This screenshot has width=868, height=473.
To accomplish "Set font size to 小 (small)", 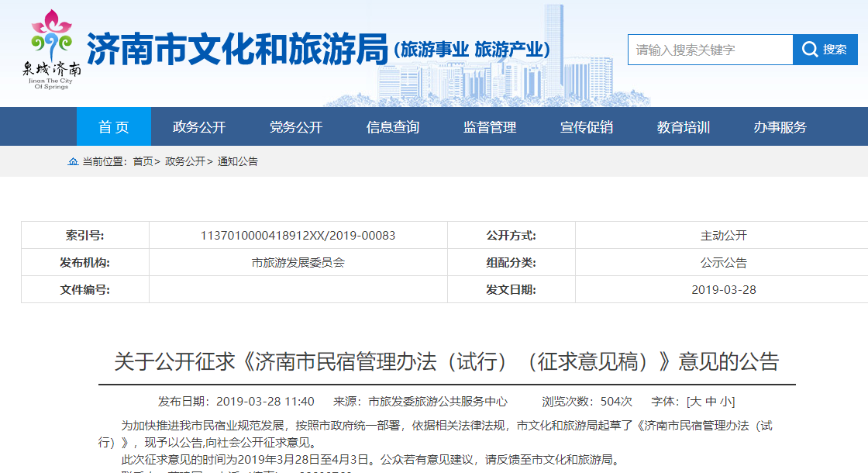I will pyautogui.click(x=725, y=402).
